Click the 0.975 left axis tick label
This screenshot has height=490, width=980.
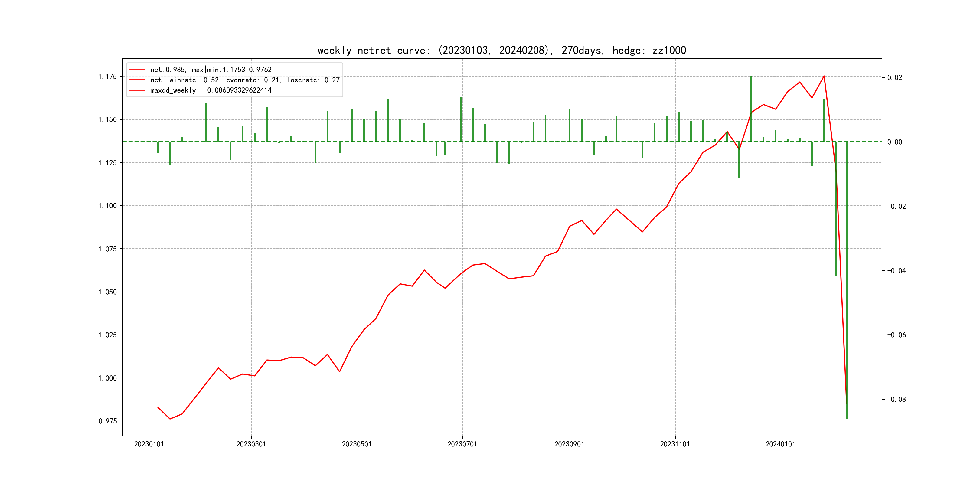[x=107, y=421]
